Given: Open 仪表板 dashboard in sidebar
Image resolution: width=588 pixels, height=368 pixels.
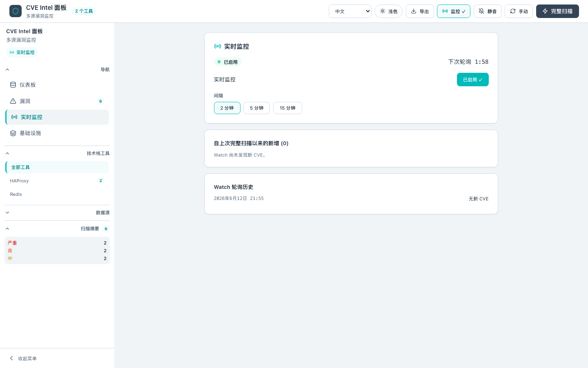Looking at the screenshot, I should tap(57, 85).
